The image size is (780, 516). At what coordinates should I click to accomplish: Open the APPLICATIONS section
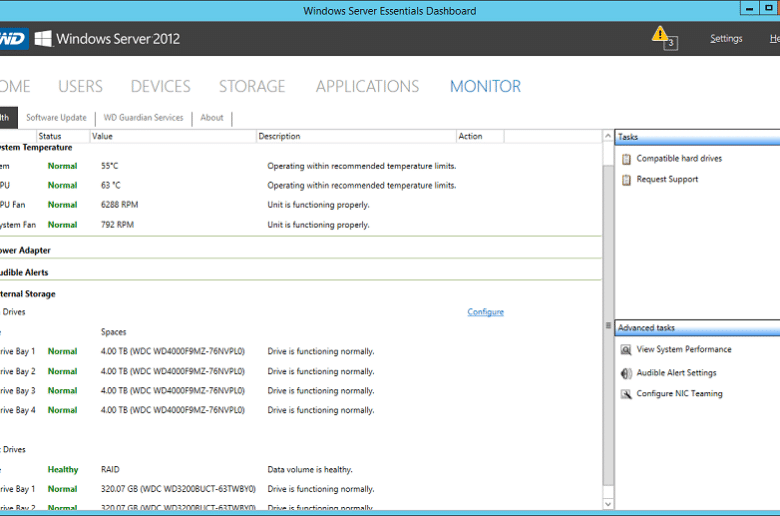(368, 87)
